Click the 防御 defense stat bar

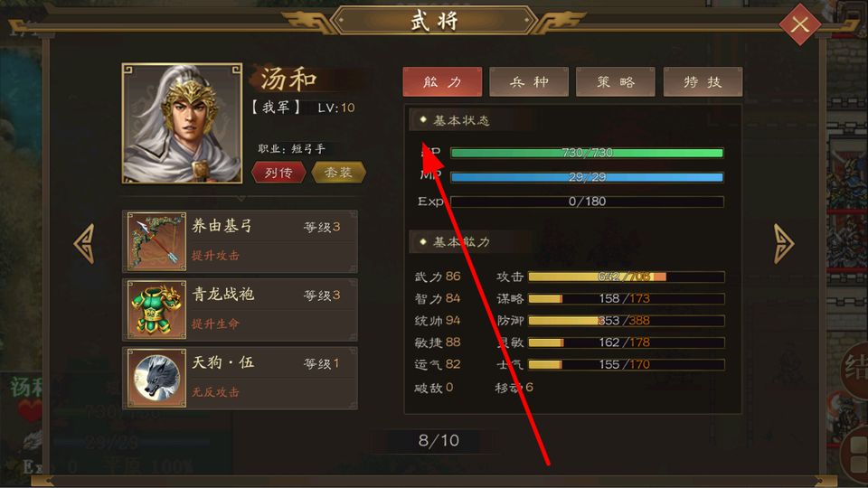(x=626, y=320)
